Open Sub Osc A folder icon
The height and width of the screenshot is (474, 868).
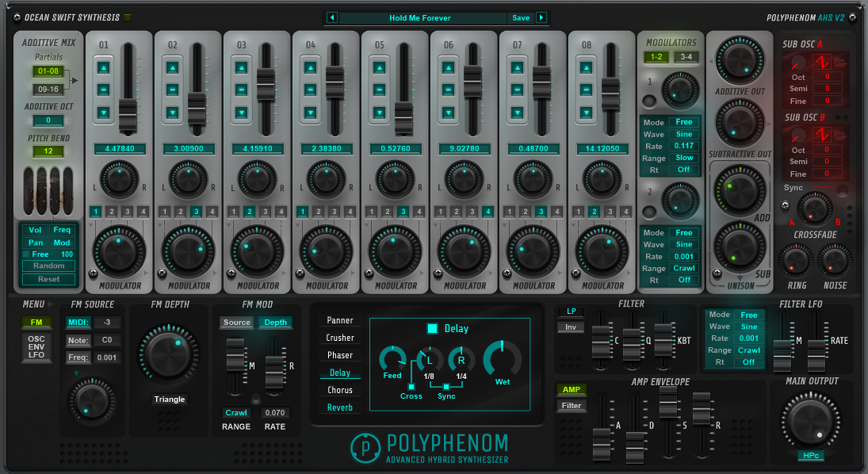click(839, 62)
